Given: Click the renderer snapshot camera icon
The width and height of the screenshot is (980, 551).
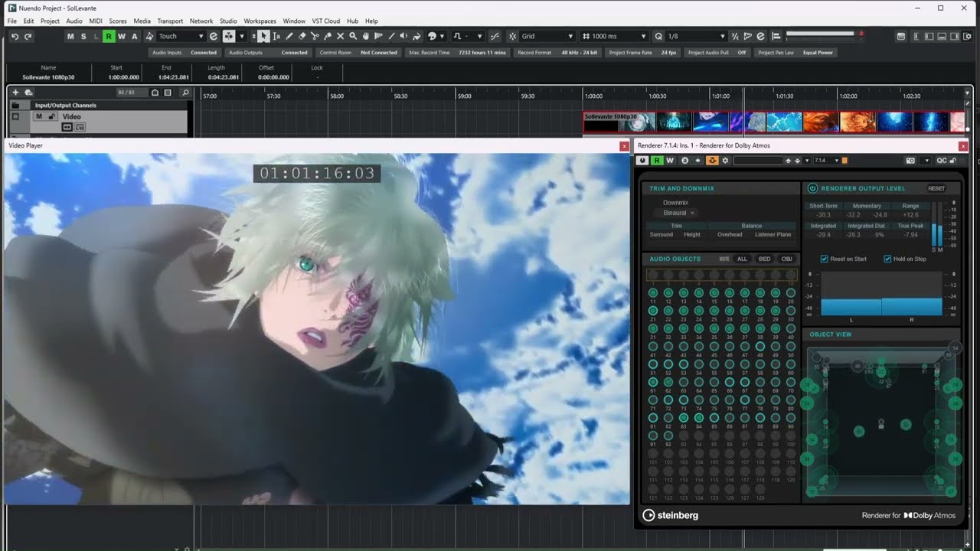Looking at the screenshot, I should (x=910, y=161).
